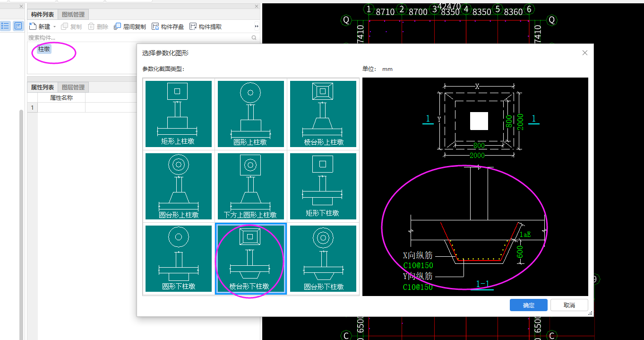Close the left navigation panel

[x=21, y=6]
